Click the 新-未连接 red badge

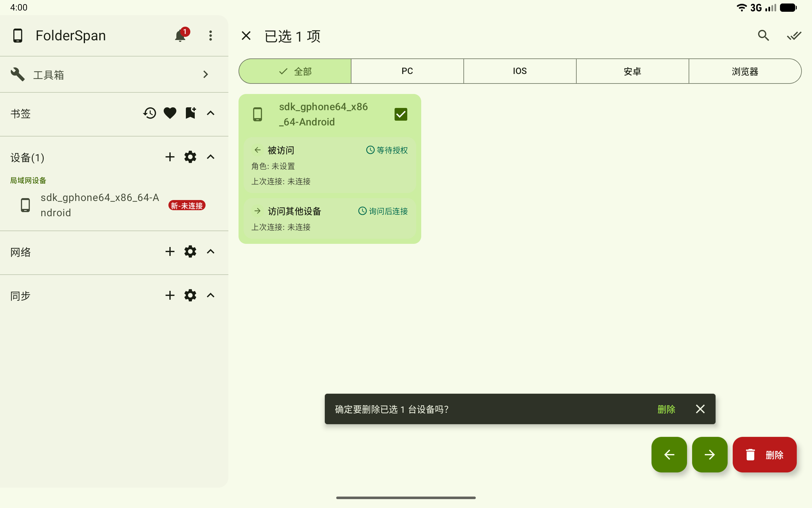(187, 205)
